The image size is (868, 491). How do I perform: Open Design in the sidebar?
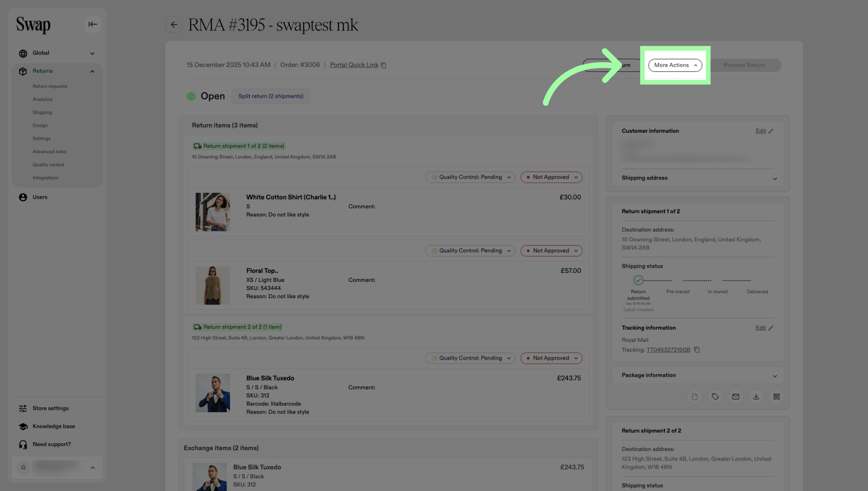pos(40,126)
